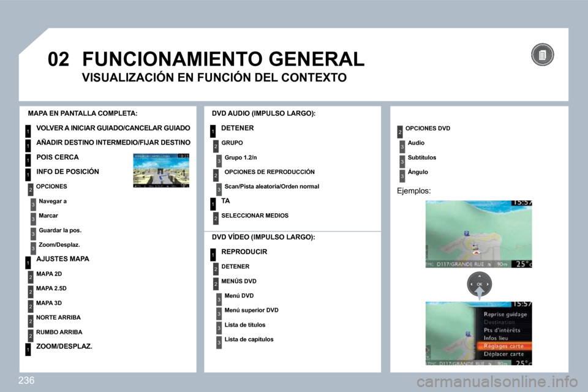Click the round menu icon beside the title

(542, 55)
